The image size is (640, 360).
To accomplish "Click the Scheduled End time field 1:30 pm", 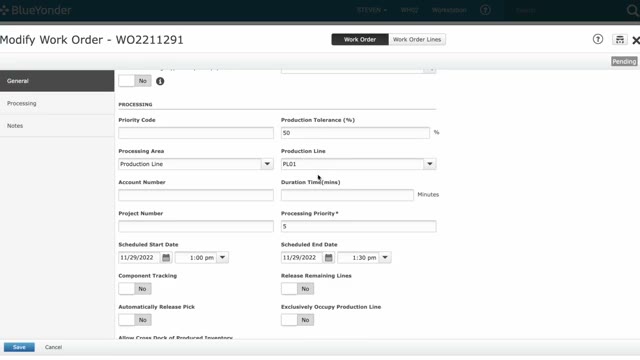I will 359,258.
